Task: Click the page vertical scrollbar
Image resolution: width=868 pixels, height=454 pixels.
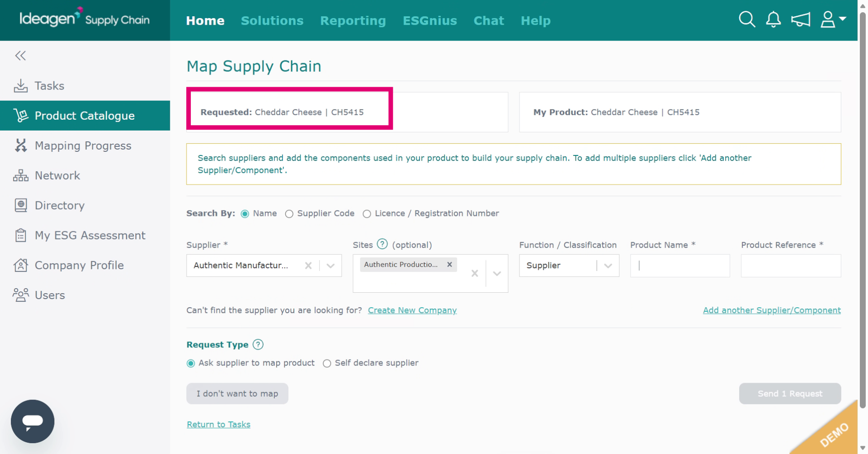Action: [x=863, y=210]
